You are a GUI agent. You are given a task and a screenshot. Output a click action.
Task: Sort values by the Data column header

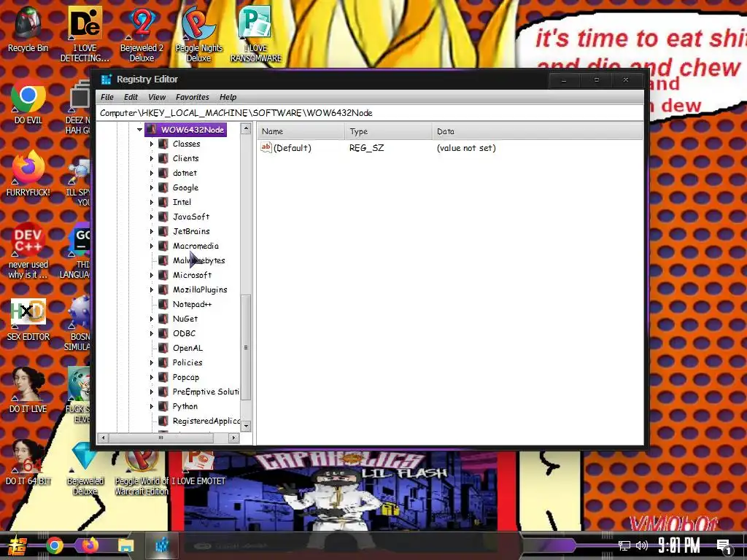(x=538, y=131)
